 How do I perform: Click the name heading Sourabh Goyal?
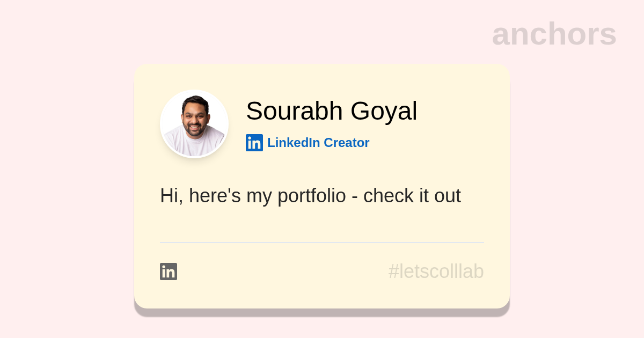[x=331, y=111]
